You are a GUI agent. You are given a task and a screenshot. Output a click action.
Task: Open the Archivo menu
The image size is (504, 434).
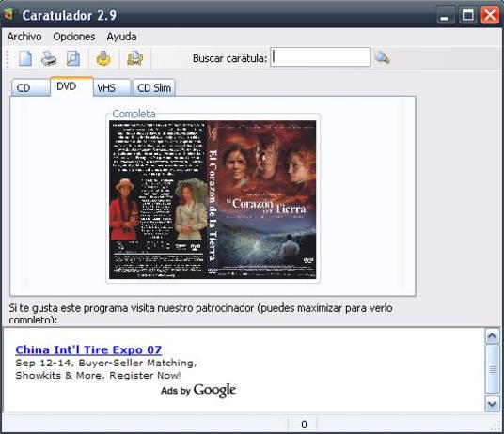tap(24, 37)
